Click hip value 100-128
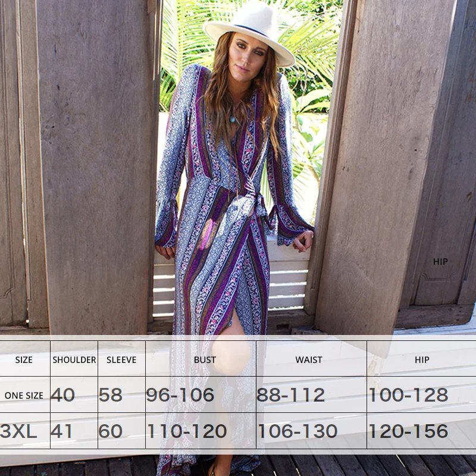 coord(408,395)
